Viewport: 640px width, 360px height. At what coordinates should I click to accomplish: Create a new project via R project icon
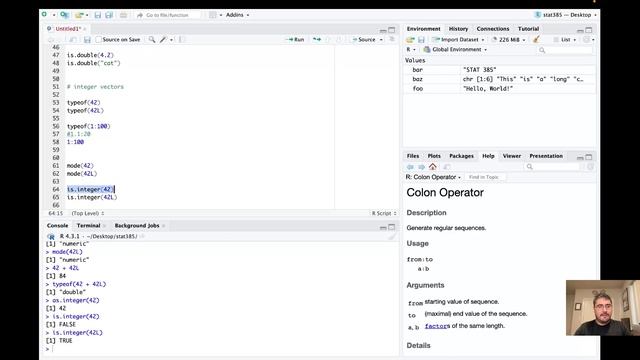point(64,15)
